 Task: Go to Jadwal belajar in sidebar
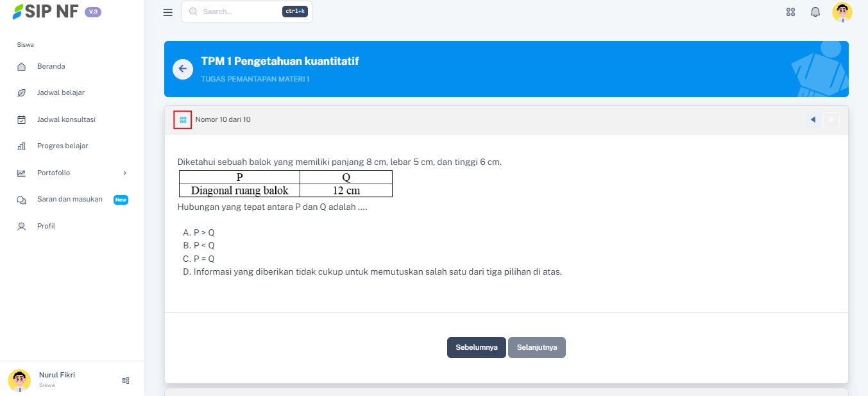click(x=60, y=92)
